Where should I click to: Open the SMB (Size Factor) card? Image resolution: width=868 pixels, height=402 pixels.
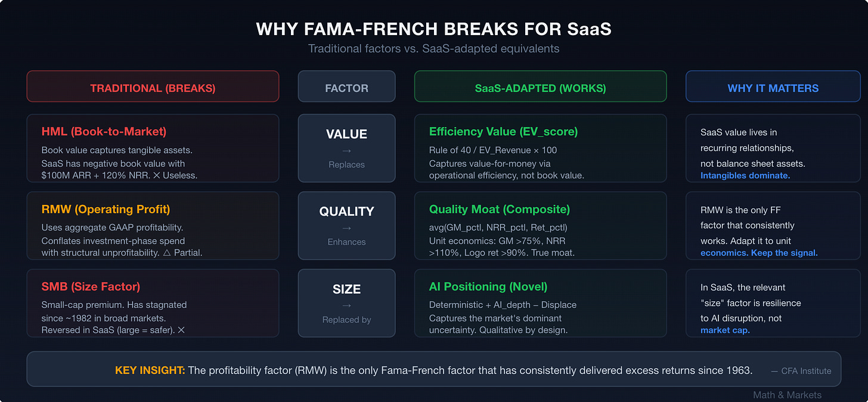[x=153, y=303]
